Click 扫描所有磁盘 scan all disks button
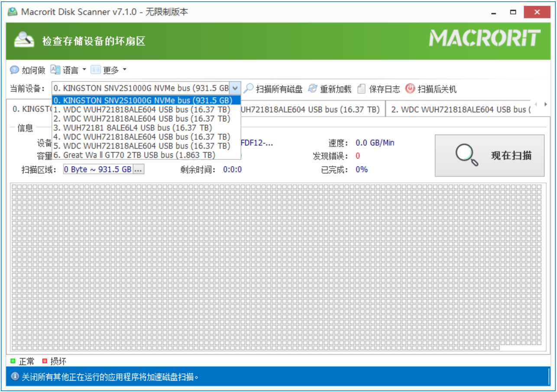The height and width of the screenshot is (392, 557). 273,89
